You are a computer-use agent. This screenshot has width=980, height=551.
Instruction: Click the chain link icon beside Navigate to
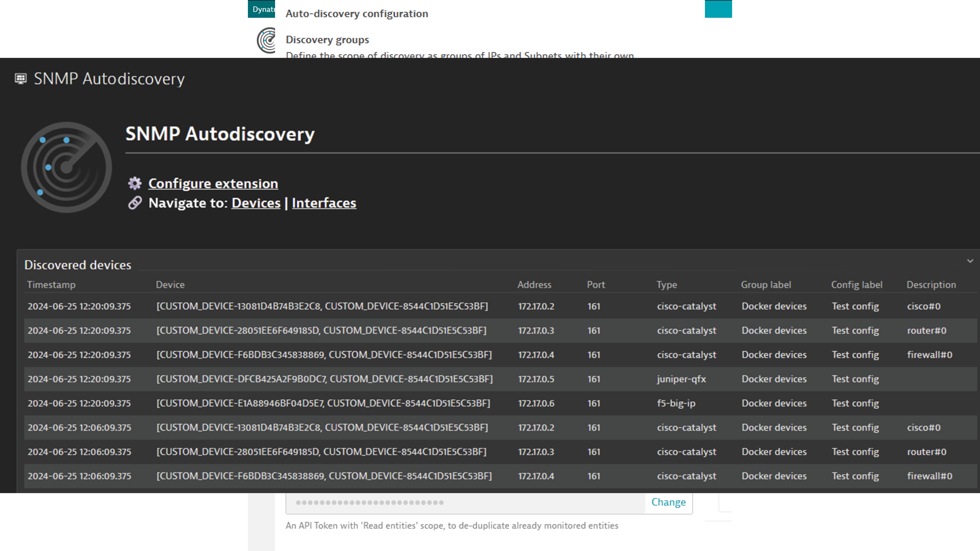[134, 203]
